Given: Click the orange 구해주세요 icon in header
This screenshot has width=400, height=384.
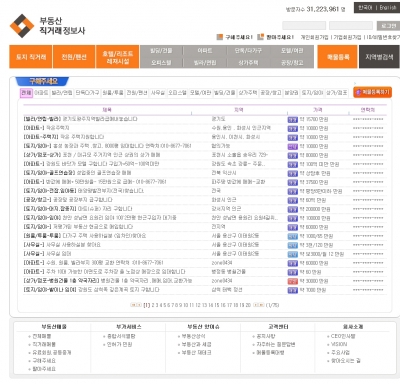Looking at the screenshot, I should point(220,37).
